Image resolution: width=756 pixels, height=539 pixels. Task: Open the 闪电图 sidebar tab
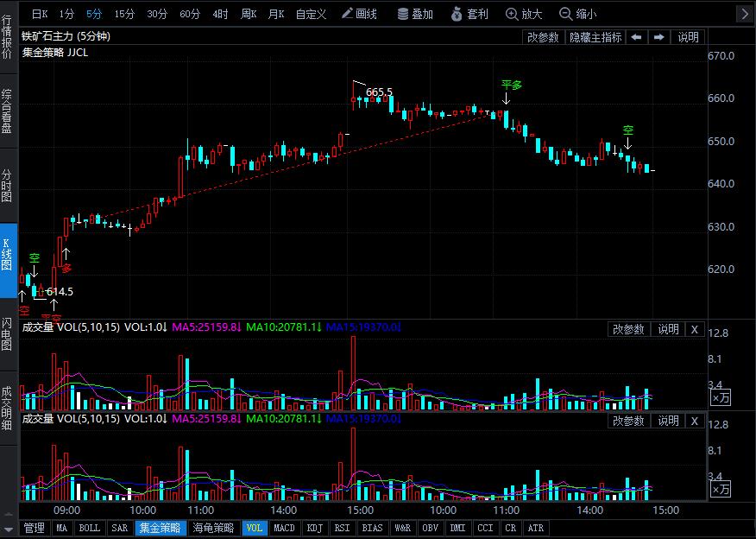[7, 334]
